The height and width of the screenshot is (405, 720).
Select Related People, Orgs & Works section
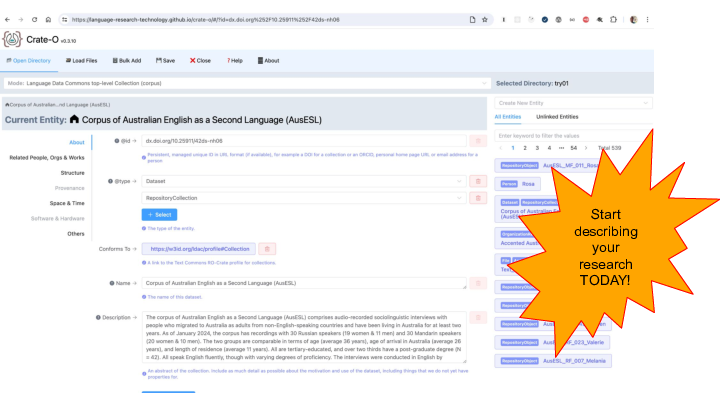[47, 158]
